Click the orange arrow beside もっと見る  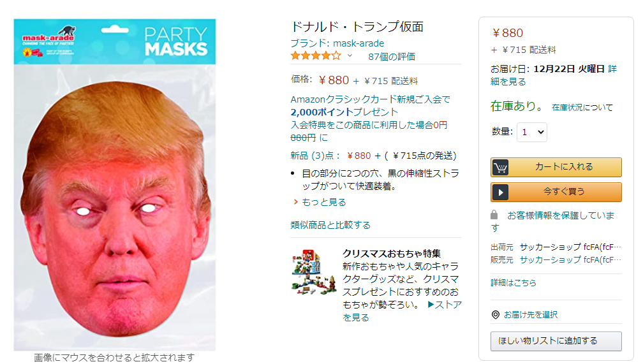click(x=296, y=201)
